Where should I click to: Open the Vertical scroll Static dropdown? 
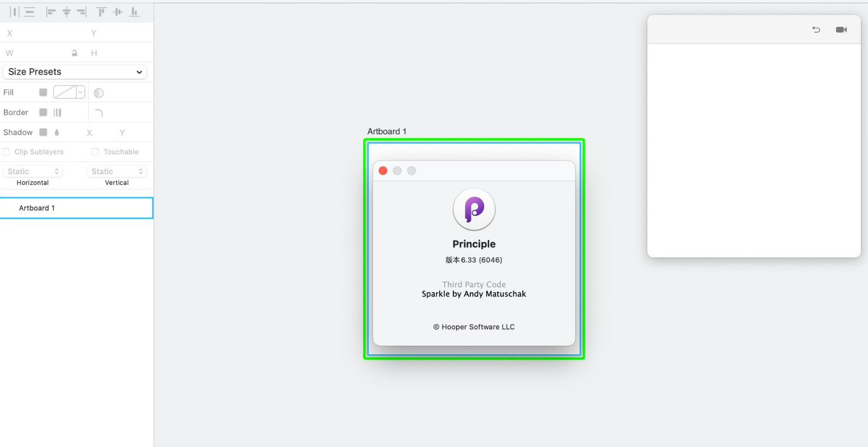(x=117, y=171)
